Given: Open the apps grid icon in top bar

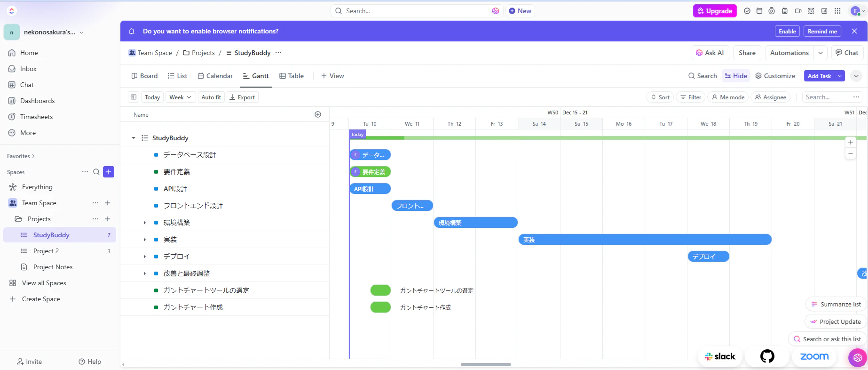Looking at the screenshot, I should [x=837, y=11].
